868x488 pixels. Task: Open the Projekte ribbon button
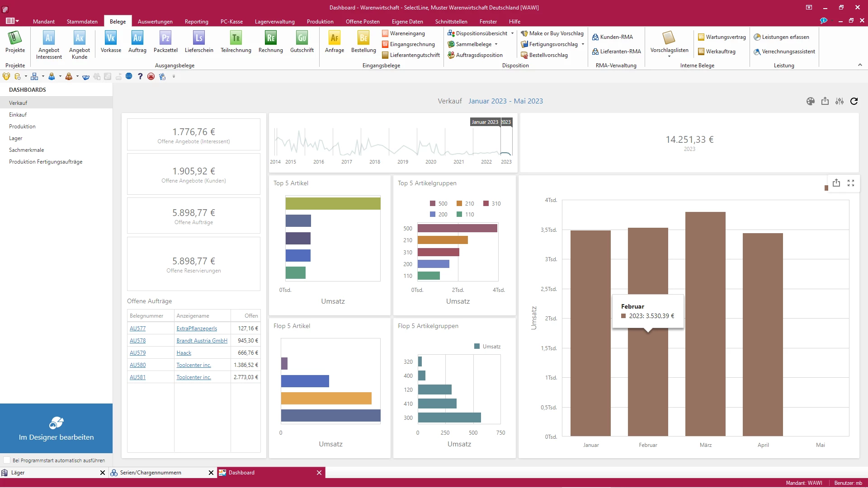15,42
